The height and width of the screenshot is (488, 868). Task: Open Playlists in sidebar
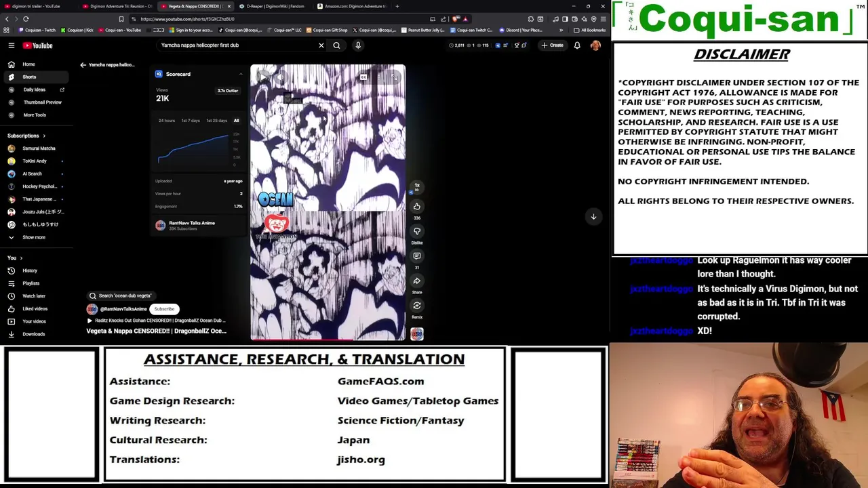coord(37,283)
